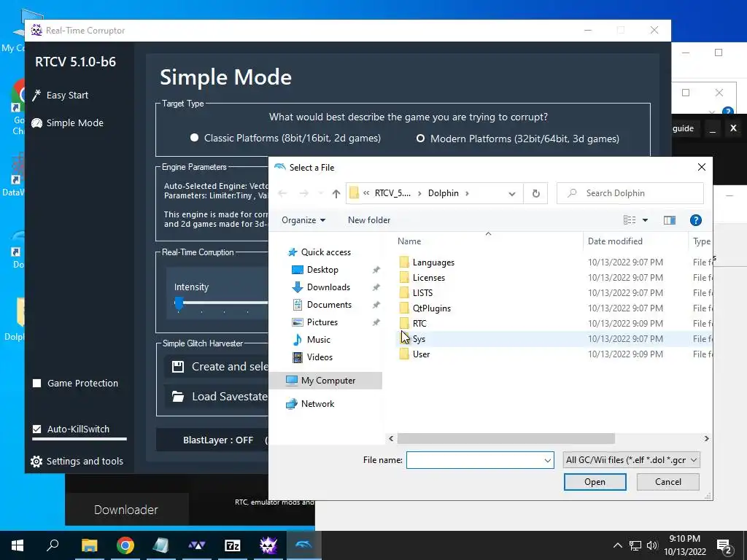747x560 pixels.
Task: Open 7-Zip from the taskbar
Action: [x=233, y=545]
